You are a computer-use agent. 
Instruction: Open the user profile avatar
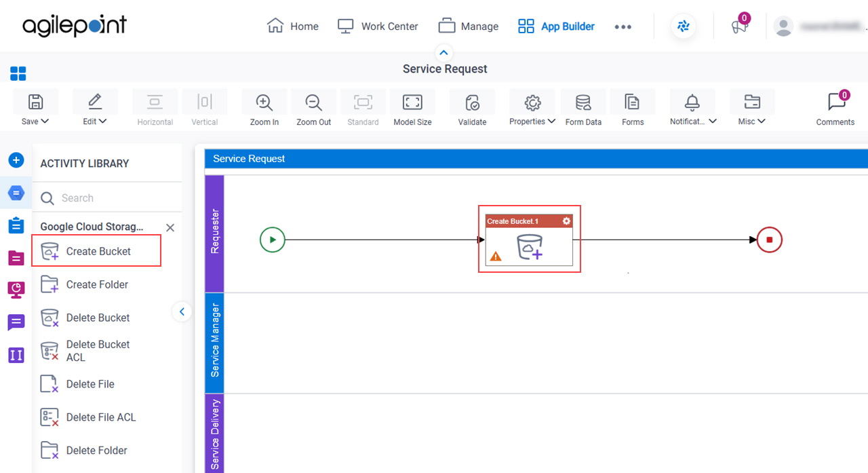pyautogui.click(x=784, y=26)
